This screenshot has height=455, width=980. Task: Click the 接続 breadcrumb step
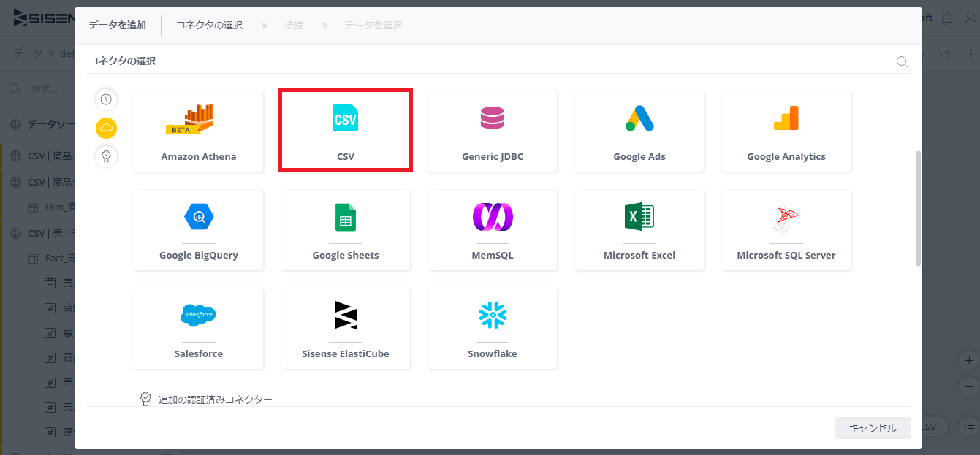[x=294, y=25]
